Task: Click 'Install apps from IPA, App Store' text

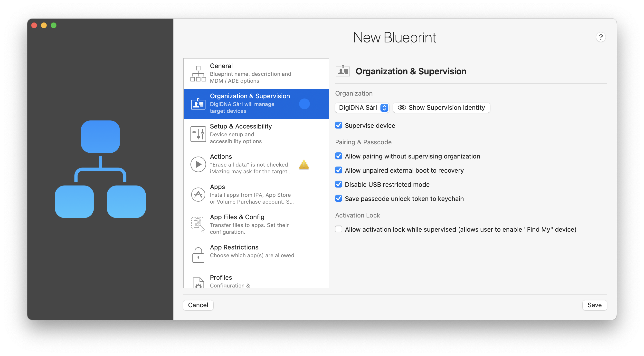Action: click(250, 195)
